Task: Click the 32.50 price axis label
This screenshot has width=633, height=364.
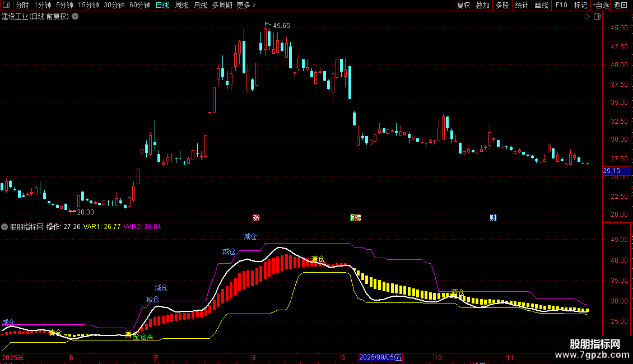Action: pyautogui.click(x=619, y=122)
